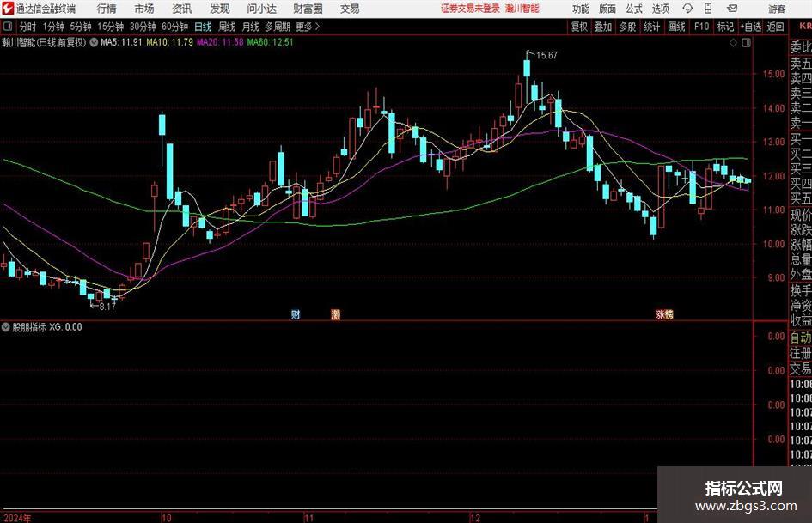The height and width of the screenshot is (523, 812).
Task: Click 证券交易未登录 login link
Action: point(471,9)
